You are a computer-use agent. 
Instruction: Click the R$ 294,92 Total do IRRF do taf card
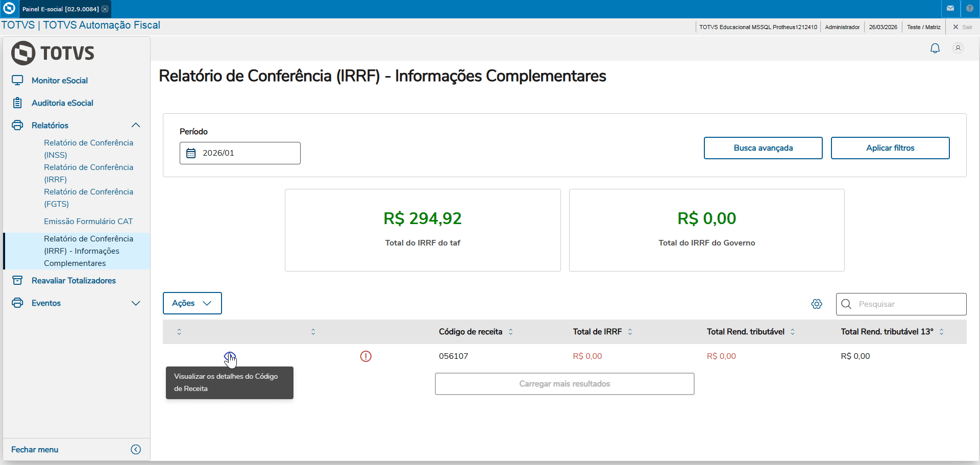pos(423,230)
